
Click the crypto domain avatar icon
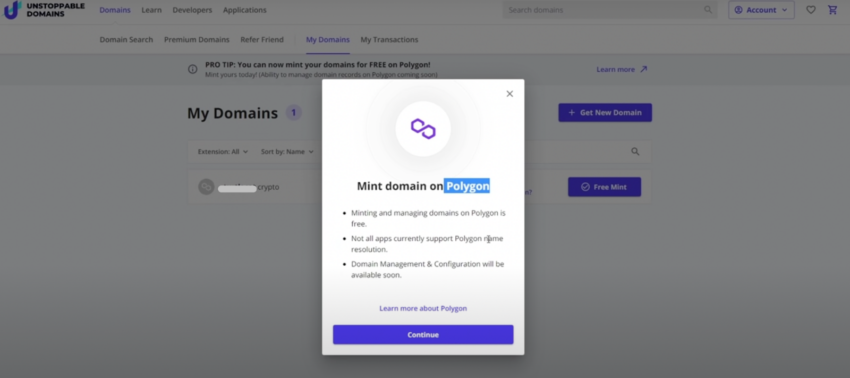click(x=206, y=187)
